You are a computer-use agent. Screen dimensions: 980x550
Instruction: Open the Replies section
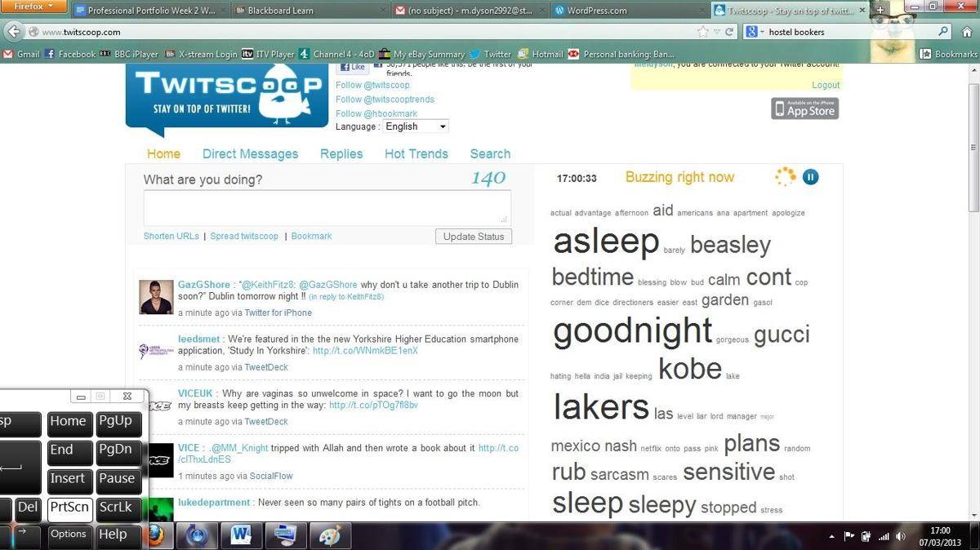pos(341,153)
